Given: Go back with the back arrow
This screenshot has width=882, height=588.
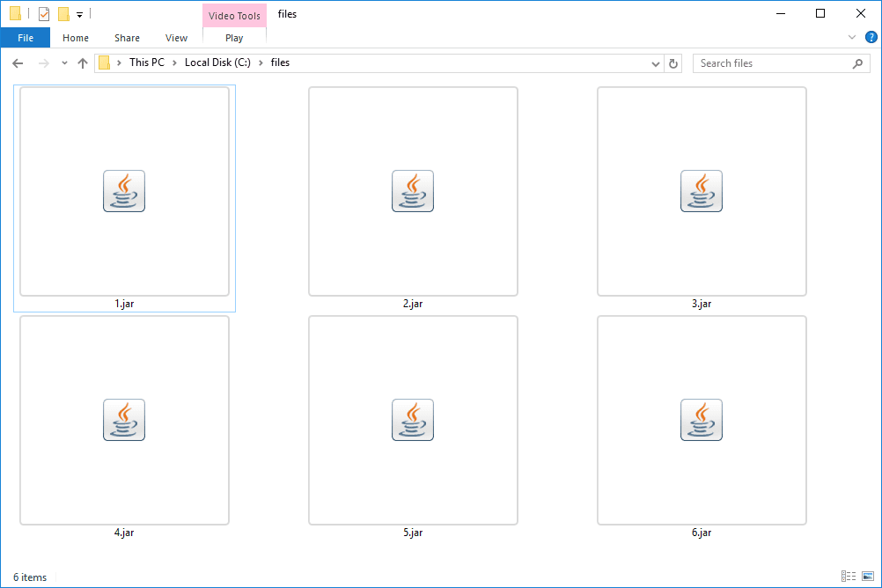Looking at the screenshot, I should pyautogui.click(x=18, y=63).
